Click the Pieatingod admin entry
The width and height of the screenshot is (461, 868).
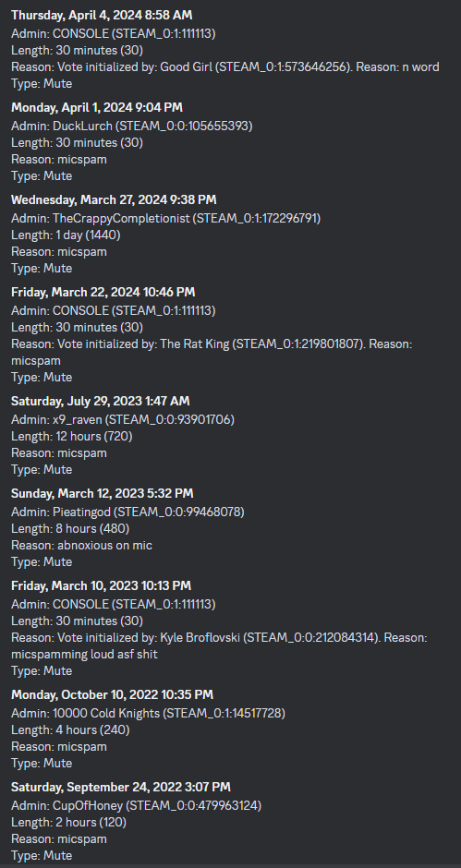pos(127,512)
